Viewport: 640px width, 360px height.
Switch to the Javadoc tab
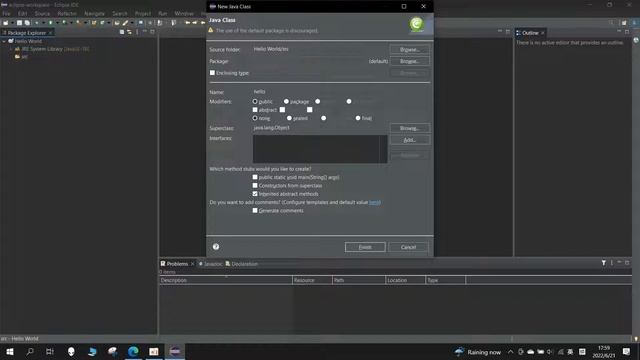click(x=211, y=264)
